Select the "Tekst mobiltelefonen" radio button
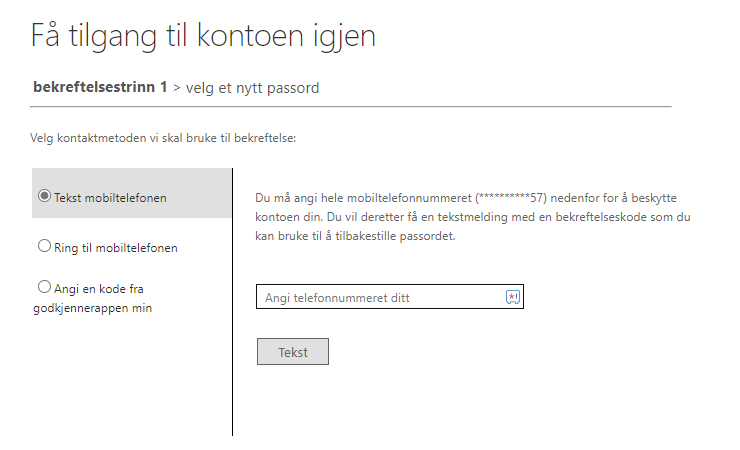 coord(44,196)
